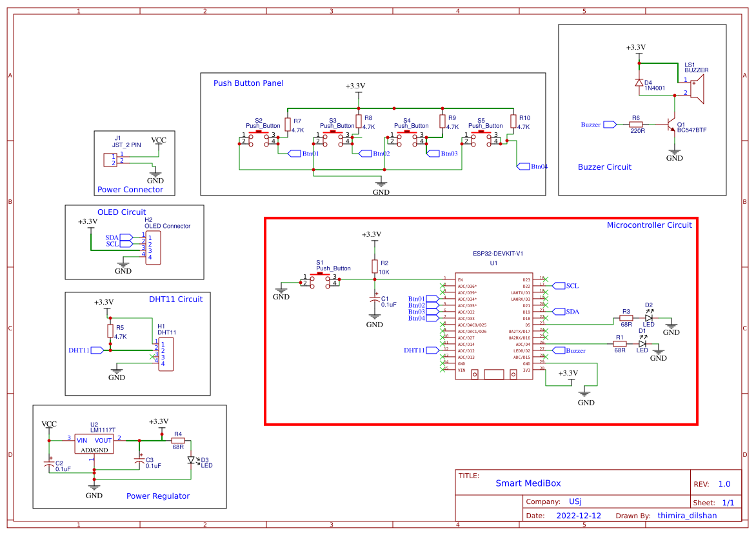Click the D3 LED in Power Regulator
This screenshot has width=756, height=535.
click(191, 460)
